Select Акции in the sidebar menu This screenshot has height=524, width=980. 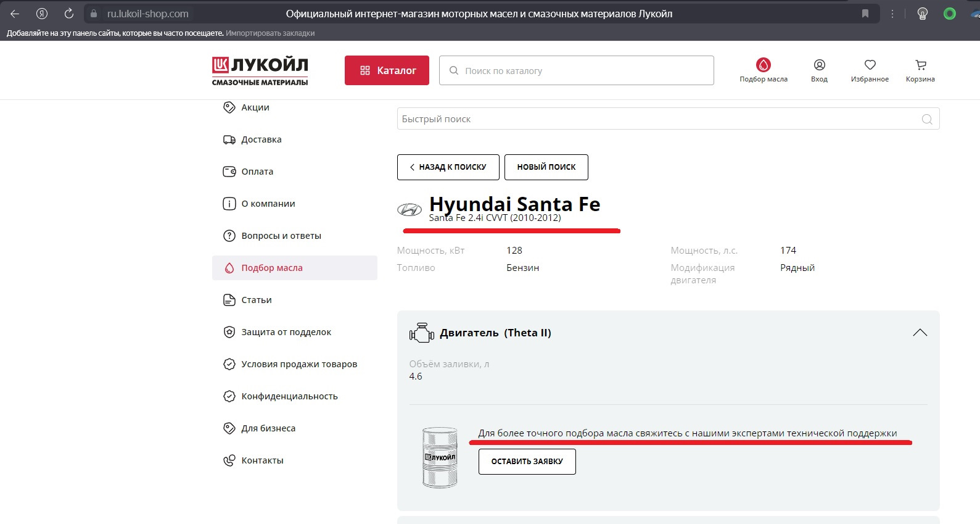click(x=255, y=107)
